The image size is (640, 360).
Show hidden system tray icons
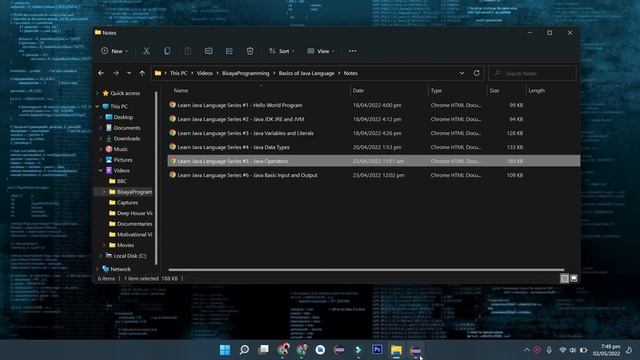(x=527, y=350)
